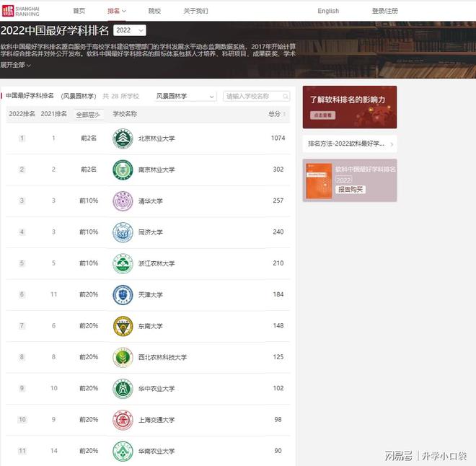The image size is (476, 466).
Task: Click 前2名 level in 北京林业大学 row
Action: click(x=89, y=138)
